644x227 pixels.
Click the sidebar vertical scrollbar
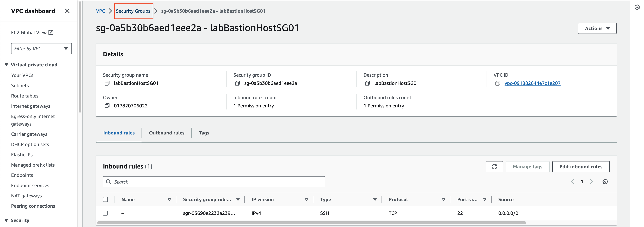pyautogui.click(x=80, y=57)
